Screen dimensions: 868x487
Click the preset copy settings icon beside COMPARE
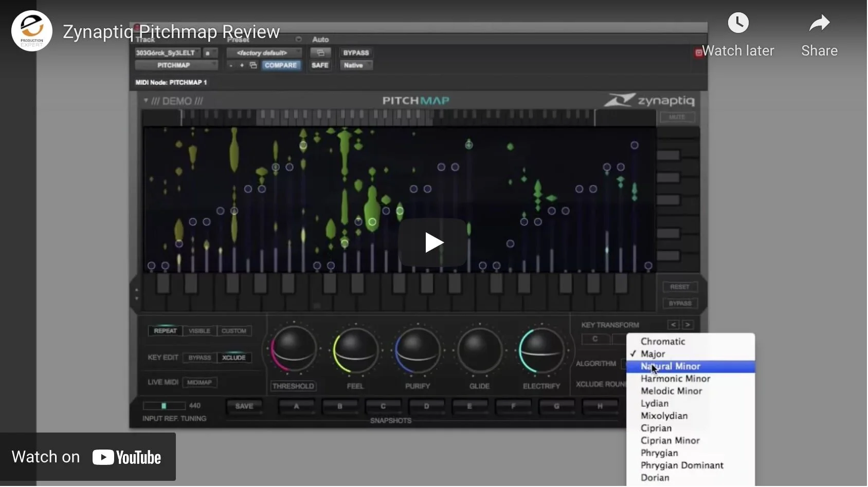(253, 65)
